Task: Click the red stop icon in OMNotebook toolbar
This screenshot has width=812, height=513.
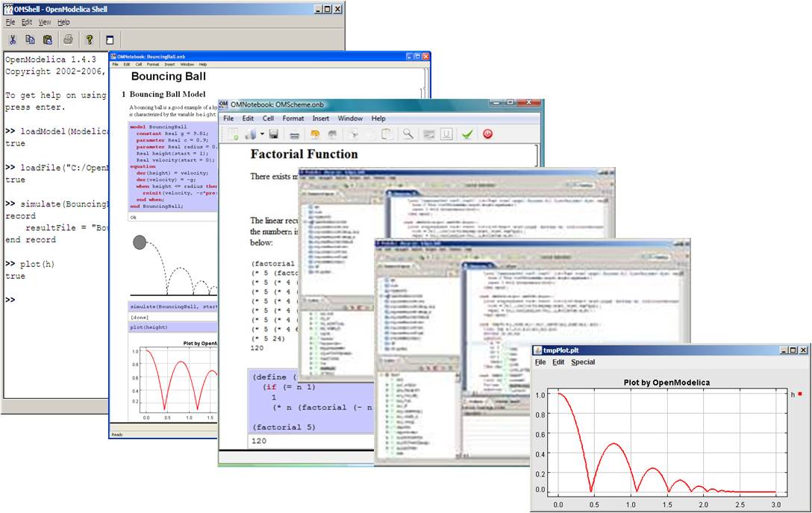Action: tap(487, 134)
